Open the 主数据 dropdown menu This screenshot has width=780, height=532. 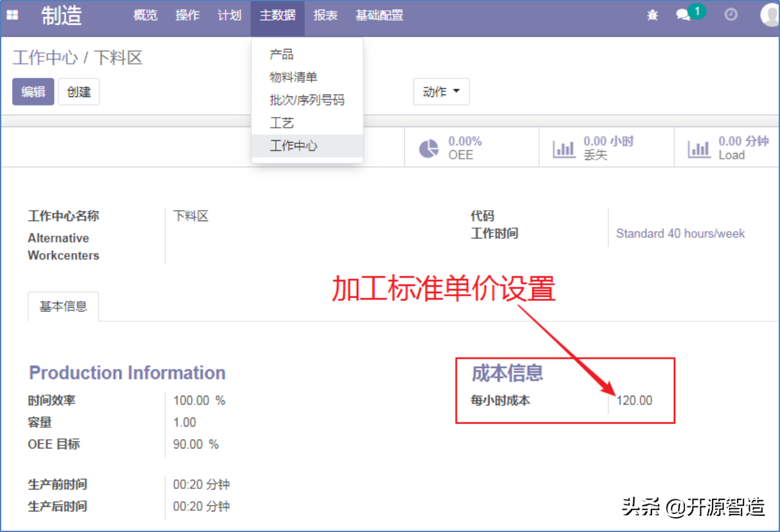277,15
